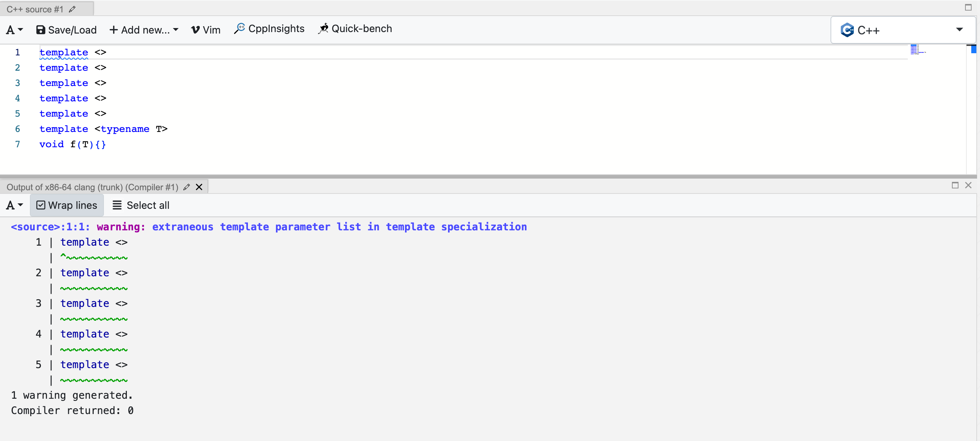Viewport: 980px width, 441px height.
Task: Open the Save/Load dialog
Action: pos(66,30)
